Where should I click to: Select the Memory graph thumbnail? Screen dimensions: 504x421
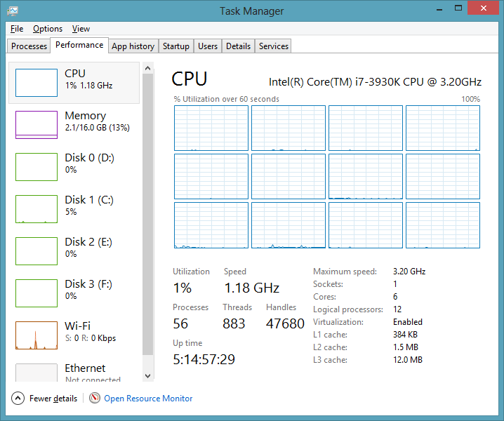37,125
